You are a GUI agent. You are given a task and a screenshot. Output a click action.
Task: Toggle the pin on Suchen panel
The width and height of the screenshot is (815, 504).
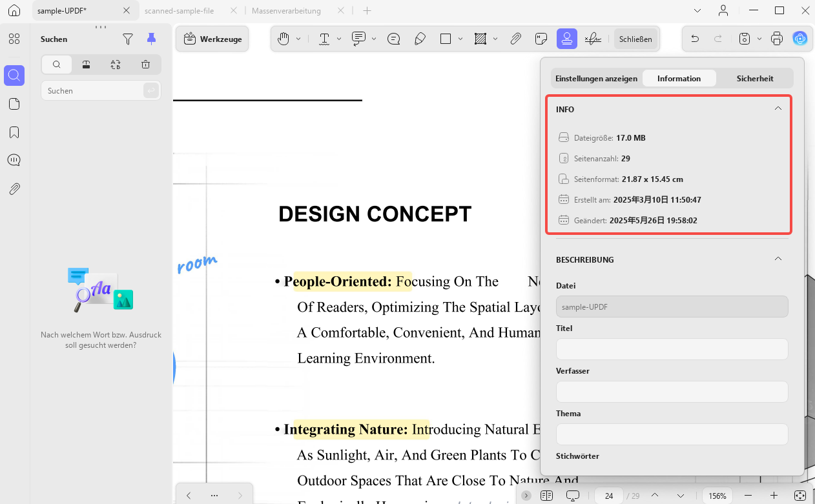(x=151, y=39)
